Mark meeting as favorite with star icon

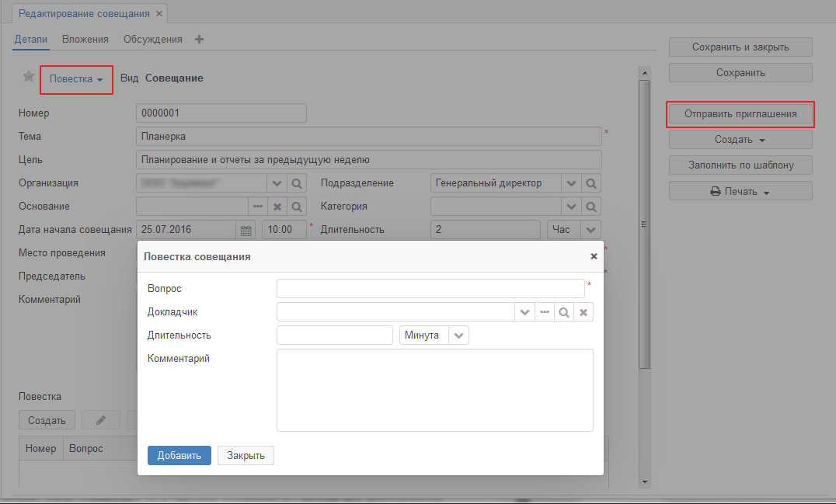29,76
